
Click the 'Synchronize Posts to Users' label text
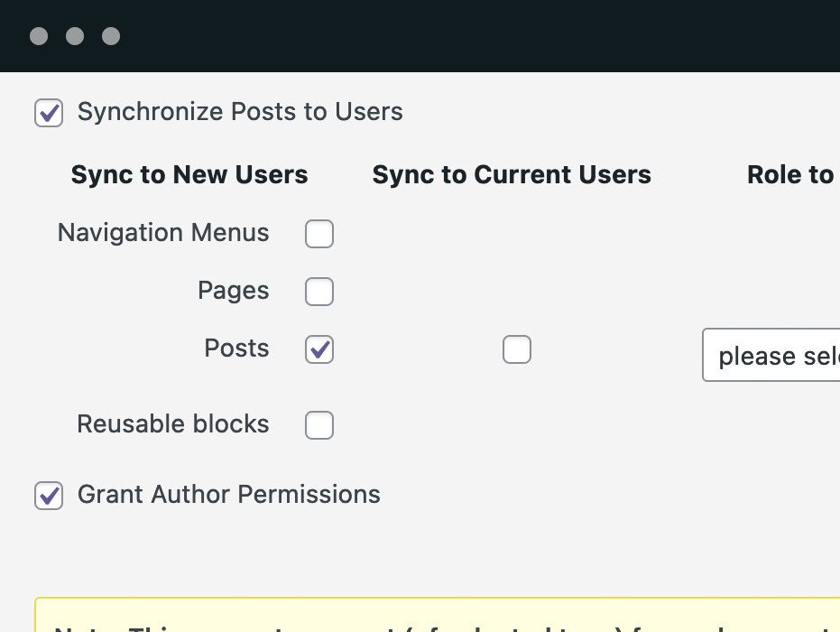240,112
